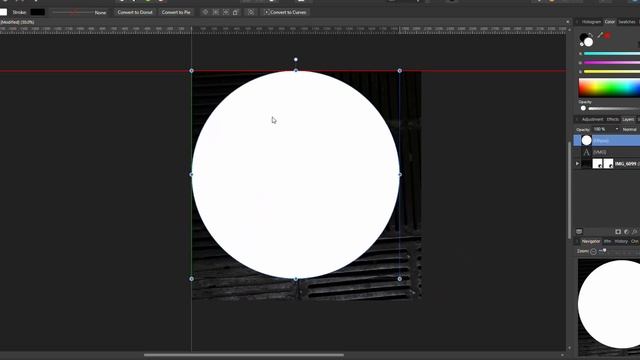Viewport: 640px width, 360px height.
Task: Close the document tab with the X
Action: pyautogui.click(x=568, y=22)
